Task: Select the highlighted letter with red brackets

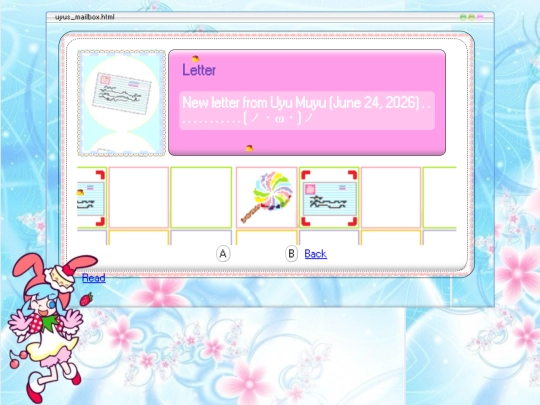Action: point(329,198)
